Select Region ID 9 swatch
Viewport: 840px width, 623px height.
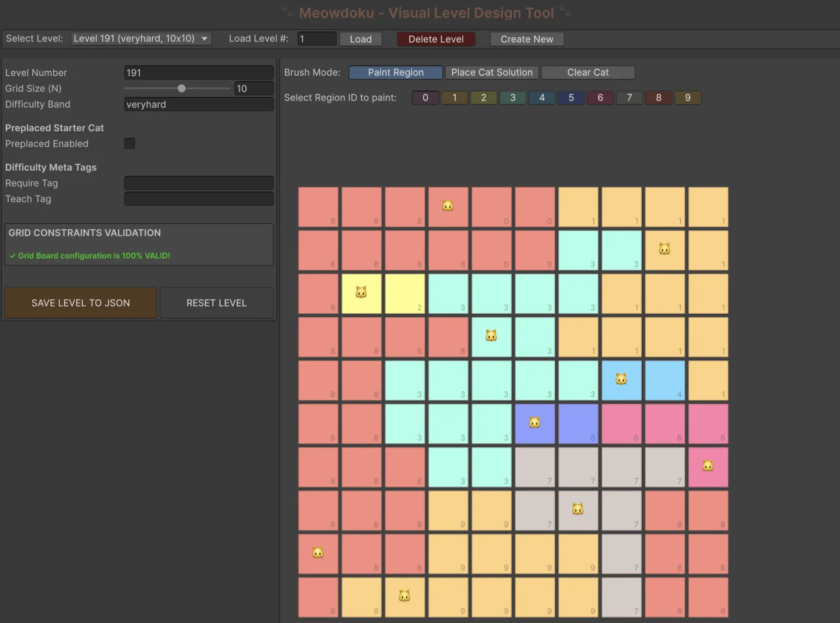click(688, 98)
